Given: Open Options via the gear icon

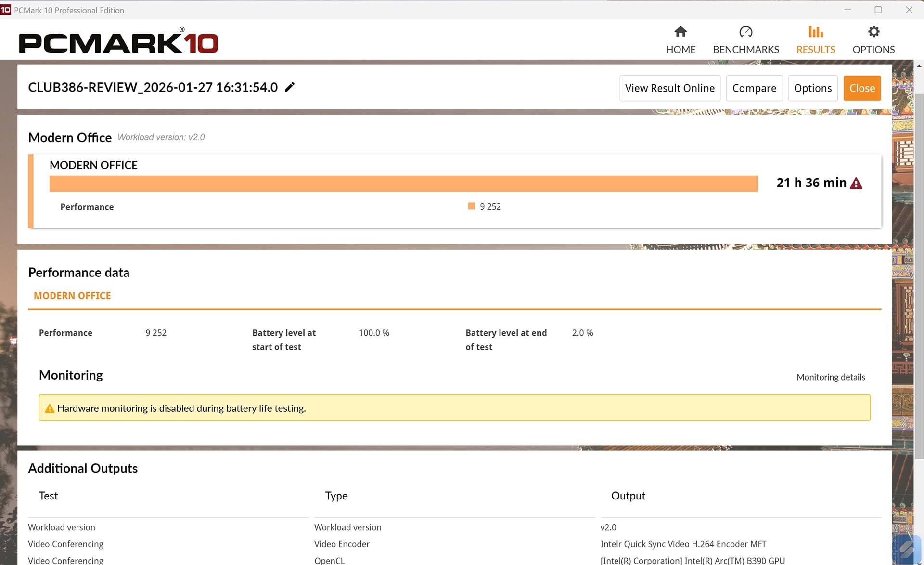Looking at the screenshot, I should click(x=873, y=32).
